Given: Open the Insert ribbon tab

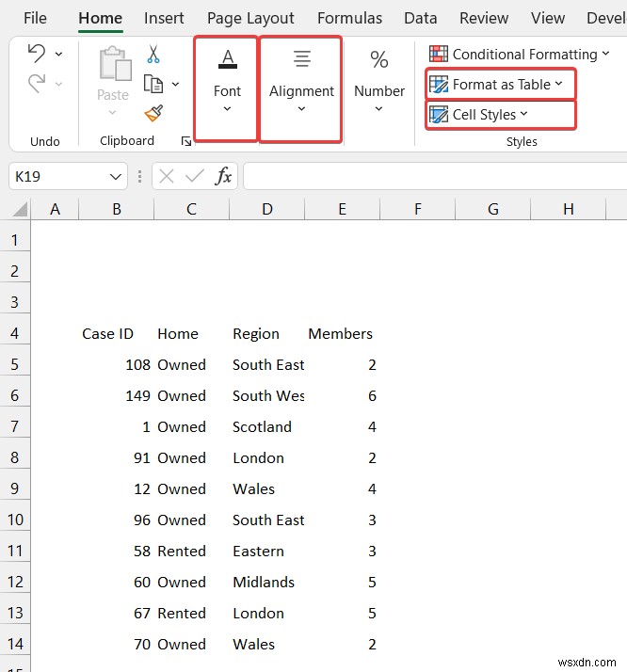Looking at the screenshot, I should (164, 18).
